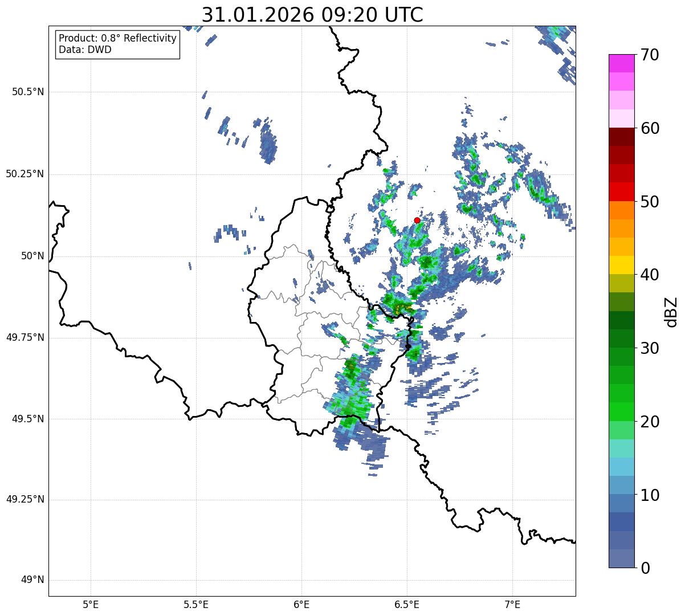
Task: Pick the dark maroon swatch just below 60
Action: click(621, 137)
